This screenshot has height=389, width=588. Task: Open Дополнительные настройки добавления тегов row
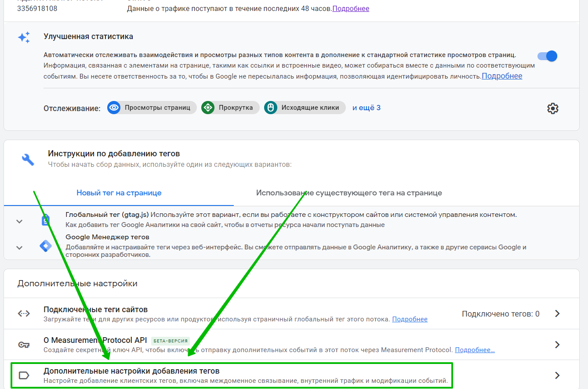click(291, 375)
